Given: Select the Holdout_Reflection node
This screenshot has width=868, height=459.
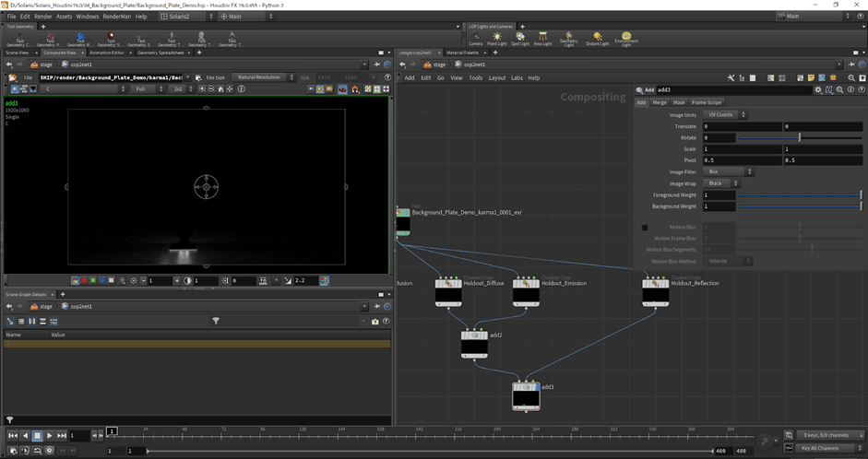Looking at the screenshot, I should tap(656, 291).
